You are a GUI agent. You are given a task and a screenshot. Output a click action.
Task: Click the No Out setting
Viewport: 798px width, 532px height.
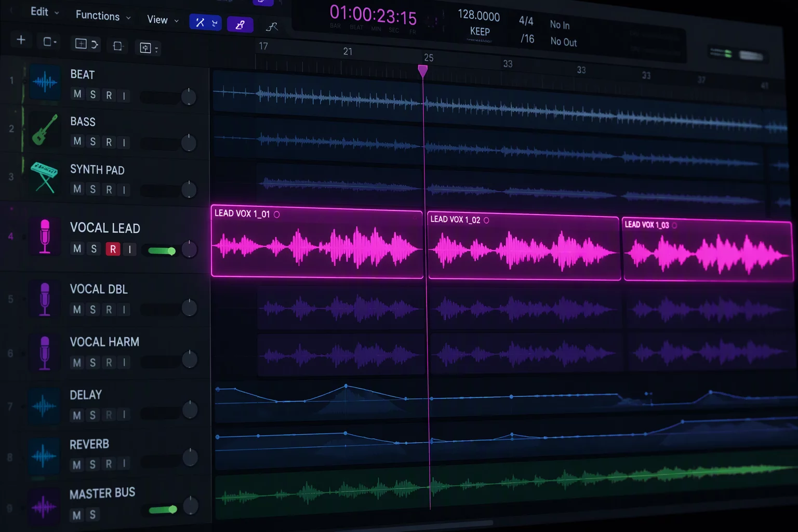[564, 42]
